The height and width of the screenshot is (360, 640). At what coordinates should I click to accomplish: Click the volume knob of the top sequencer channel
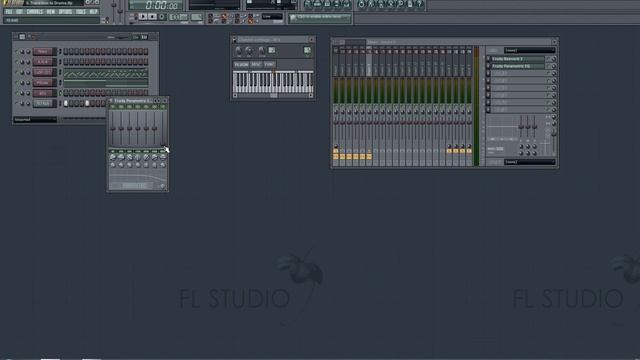tap(28, 52)
